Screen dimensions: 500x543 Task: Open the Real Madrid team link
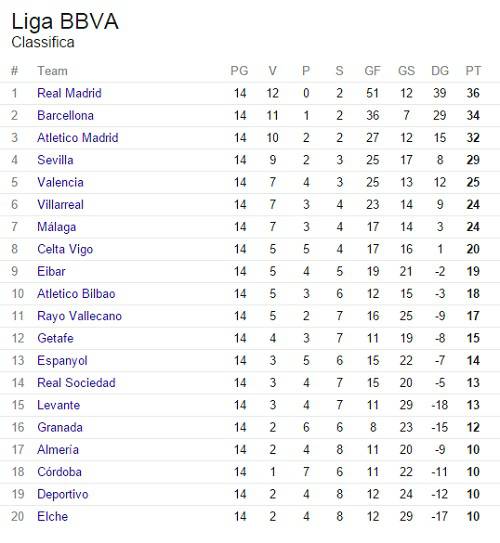(x=69, y=93)
